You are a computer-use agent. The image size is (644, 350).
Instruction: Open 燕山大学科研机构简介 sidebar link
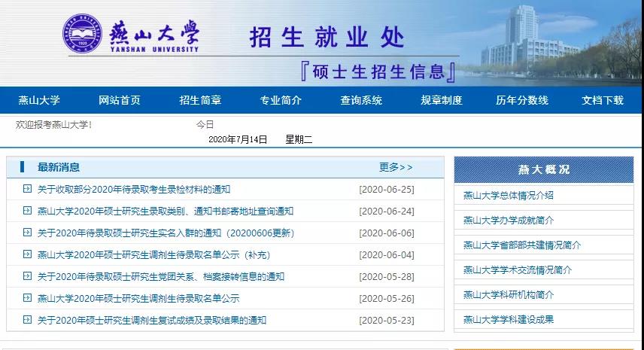pos(509,294)
